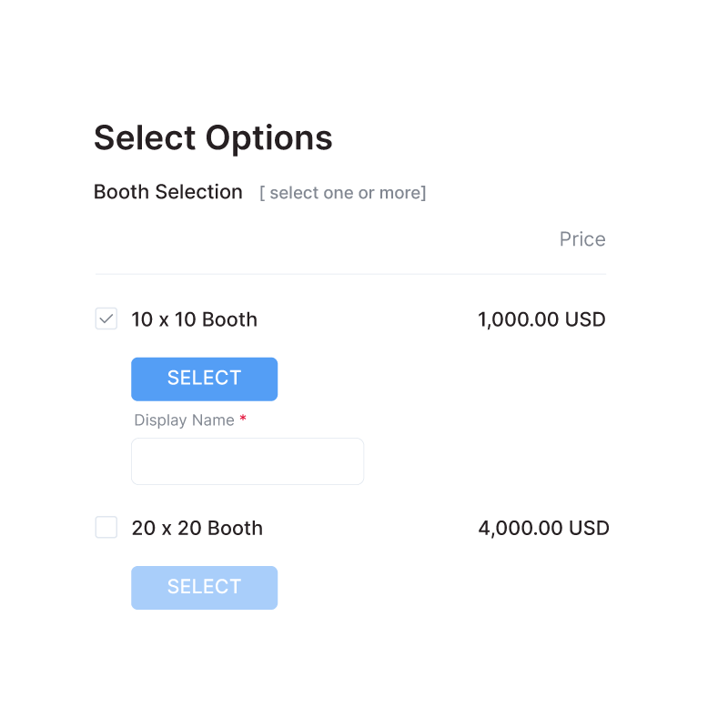Click the 20 x 20 Booth label
The height and width of the screenshot is (728, 728).
[x=197, y=528]
